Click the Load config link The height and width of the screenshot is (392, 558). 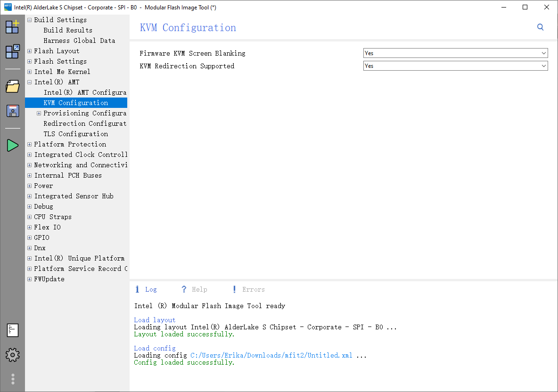point(155,348)
